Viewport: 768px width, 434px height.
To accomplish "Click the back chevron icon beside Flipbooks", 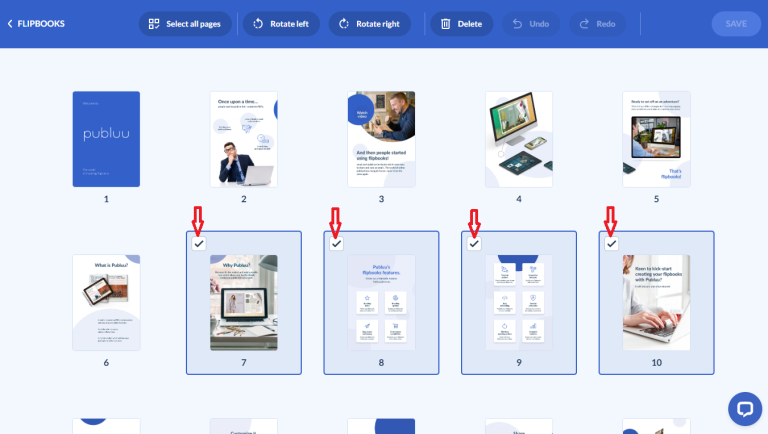I will click(x=10, y=24).
